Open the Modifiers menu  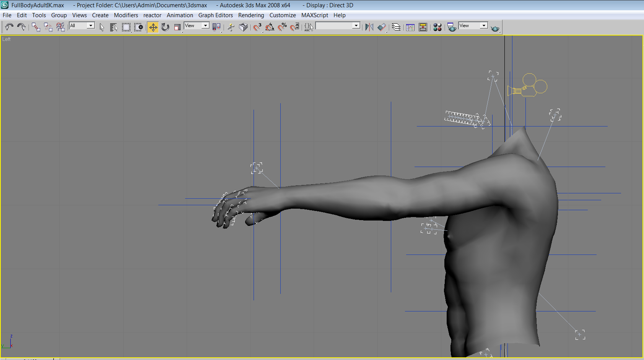pos(126,15)
